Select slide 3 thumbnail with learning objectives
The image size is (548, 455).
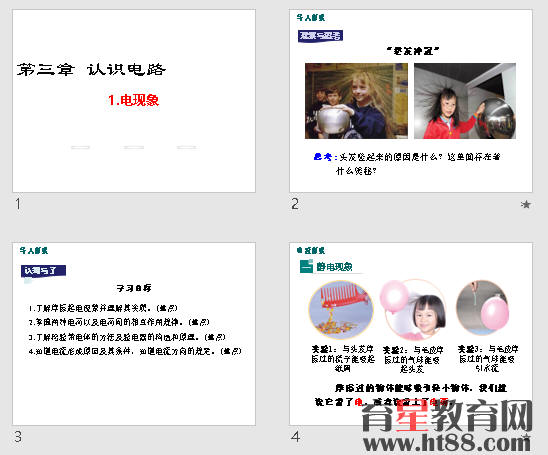134,334
